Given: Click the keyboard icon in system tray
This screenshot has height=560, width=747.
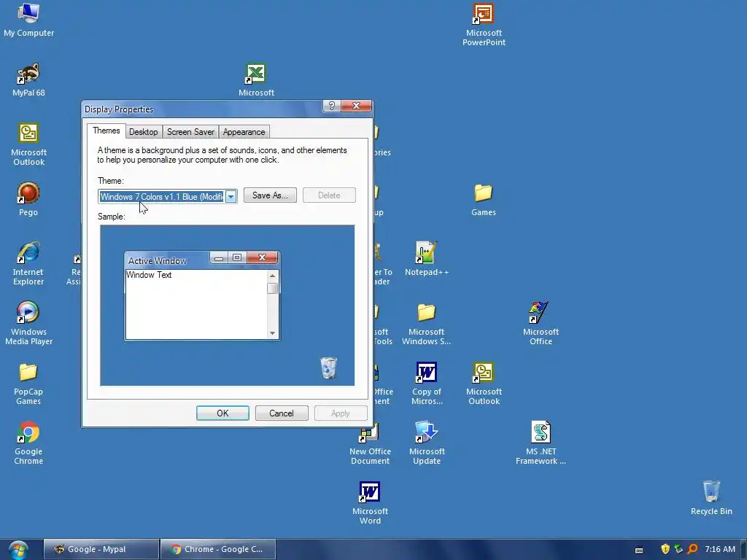Looking at the screenshot, I should [x=639, y=550].
